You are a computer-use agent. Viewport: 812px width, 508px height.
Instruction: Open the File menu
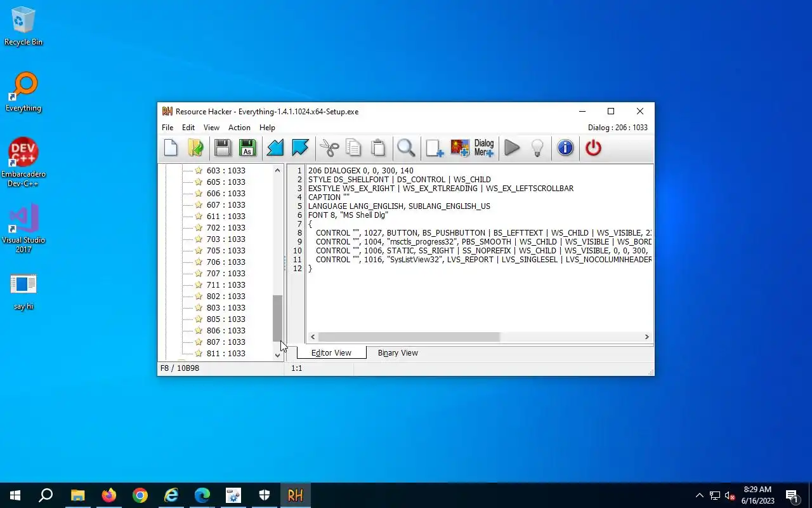167,128
